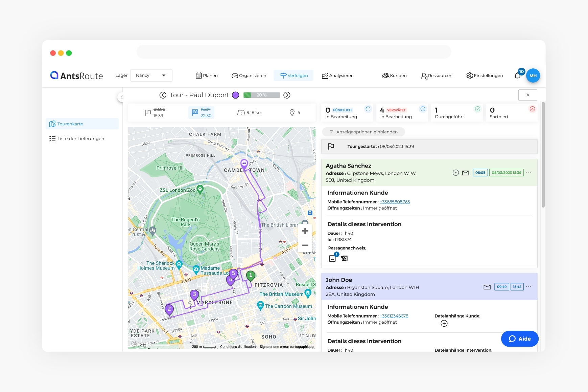This screenshot has height=392, width=588.
Task: Click the Tour gestartet flag icon
Action: click(331, 146)
